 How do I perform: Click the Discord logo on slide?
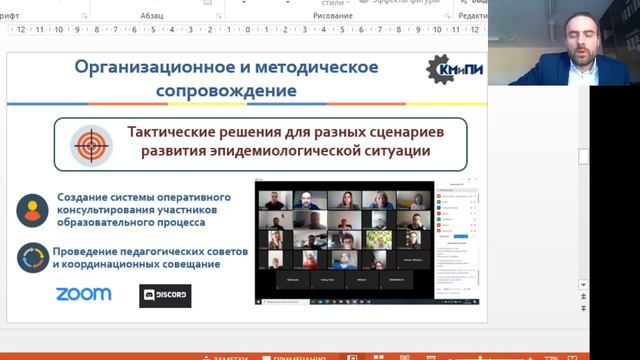pos(165,296)
